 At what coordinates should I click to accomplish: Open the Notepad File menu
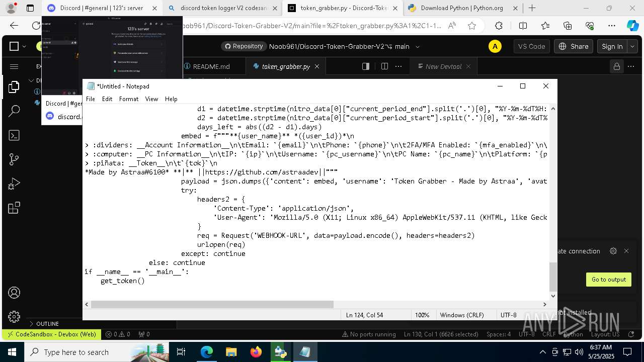click(x=91, y=99)
